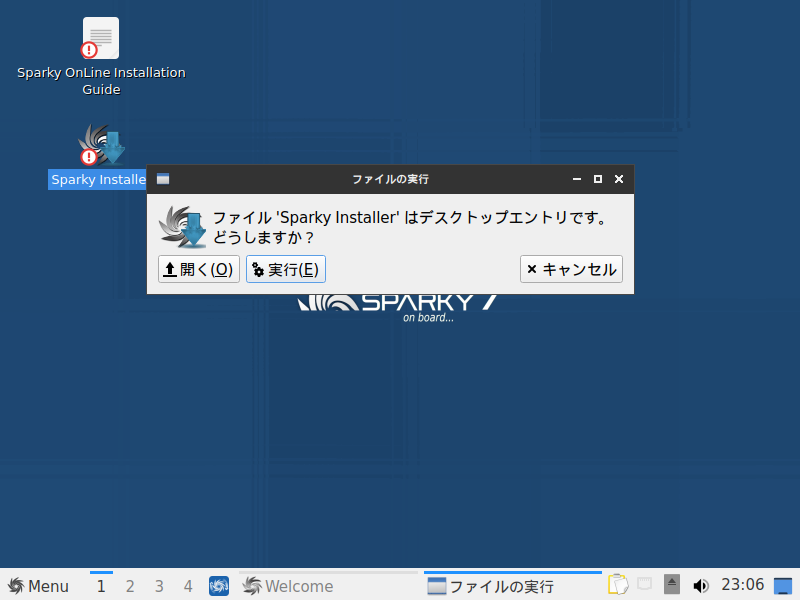This screenshot has height=600, width=800.
Task: Open the volume control speaker icon
Action: [x=701, y=586]
